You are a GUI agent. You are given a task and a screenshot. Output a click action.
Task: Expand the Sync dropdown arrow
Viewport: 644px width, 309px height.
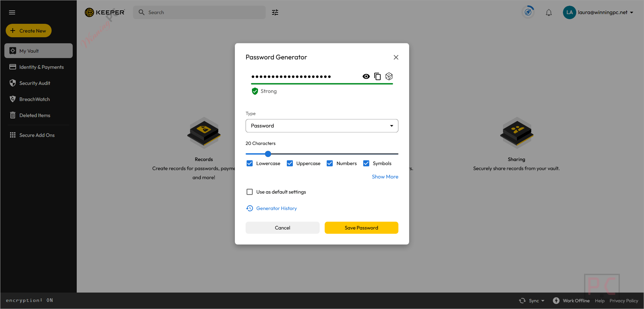coord(543,301)
